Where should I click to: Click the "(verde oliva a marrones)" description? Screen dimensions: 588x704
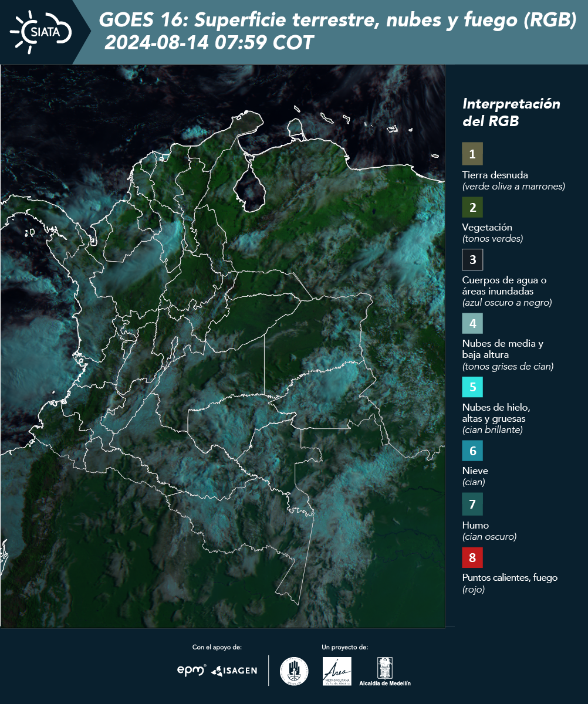pyautogui.click(x=513, y=187)
